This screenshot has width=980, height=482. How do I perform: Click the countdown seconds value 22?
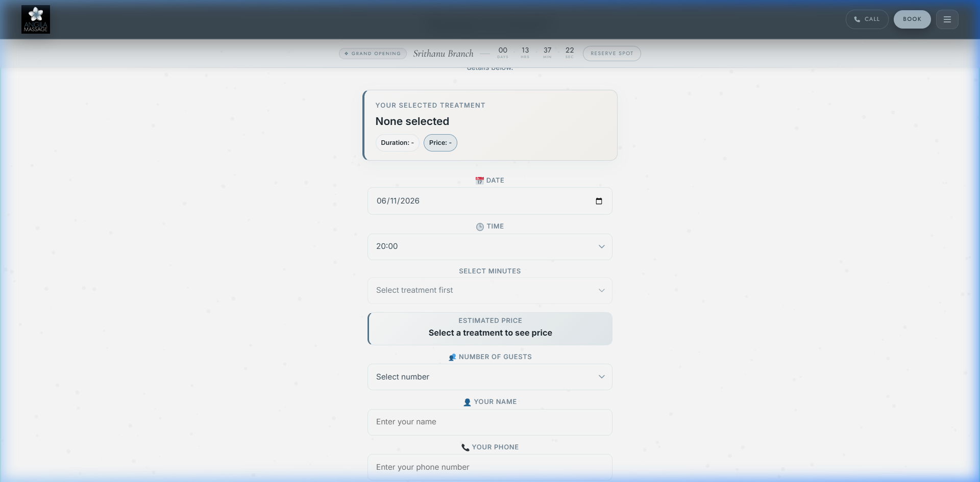[x=570, y=50]
